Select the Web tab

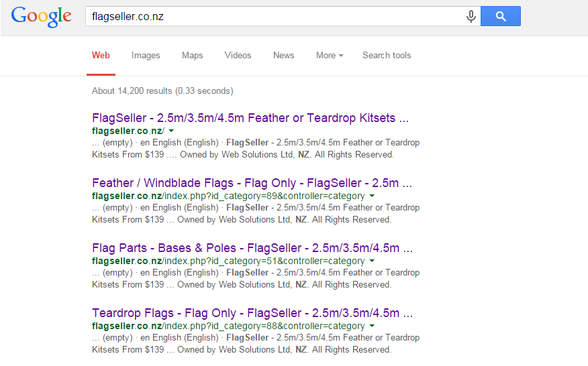pyautogui.click(x=101, y=56)
